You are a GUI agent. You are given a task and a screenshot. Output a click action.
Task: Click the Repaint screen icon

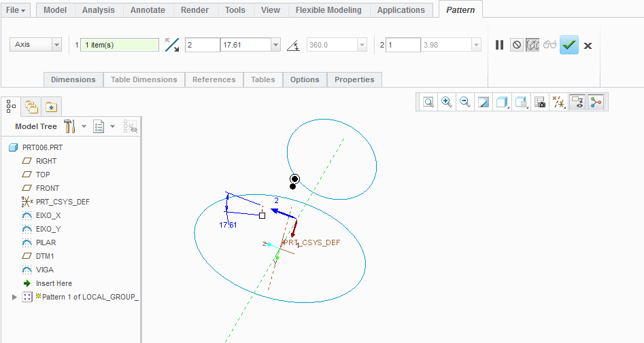click(x=484, y=102)
